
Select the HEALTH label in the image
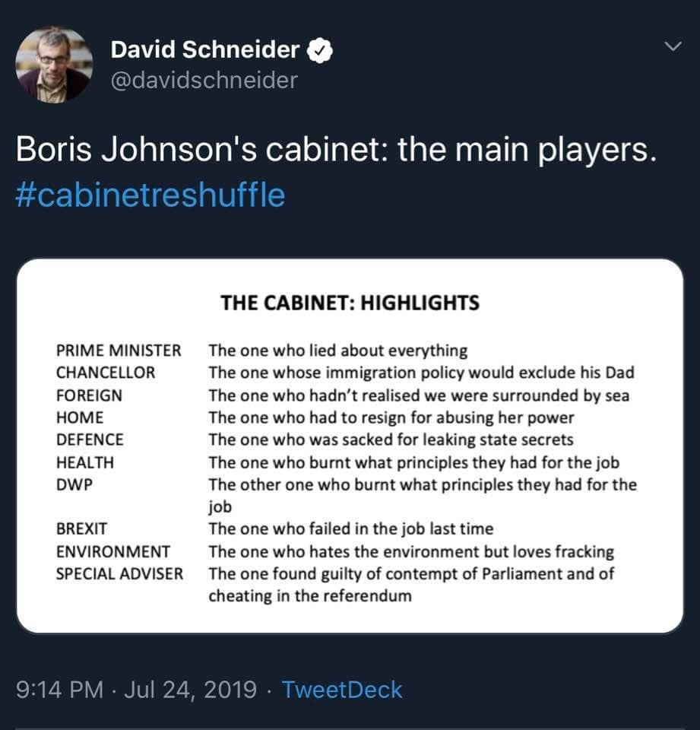coord(84,462)
